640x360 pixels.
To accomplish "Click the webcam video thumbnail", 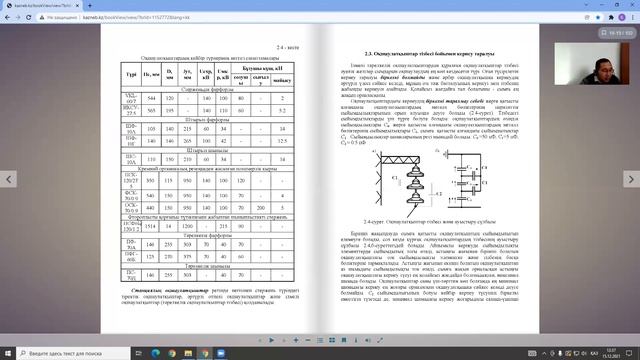I will (x=591, y=64).
